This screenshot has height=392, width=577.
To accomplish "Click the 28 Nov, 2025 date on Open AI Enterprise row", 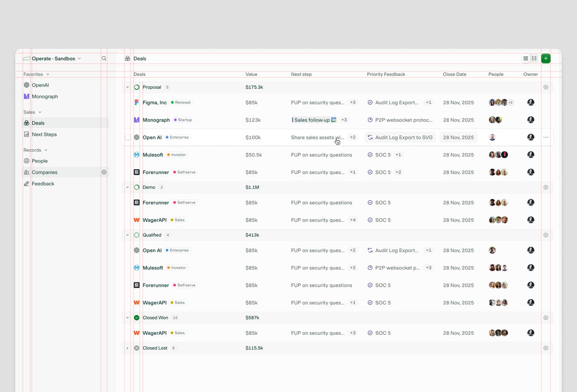I will tap(458, 137).
